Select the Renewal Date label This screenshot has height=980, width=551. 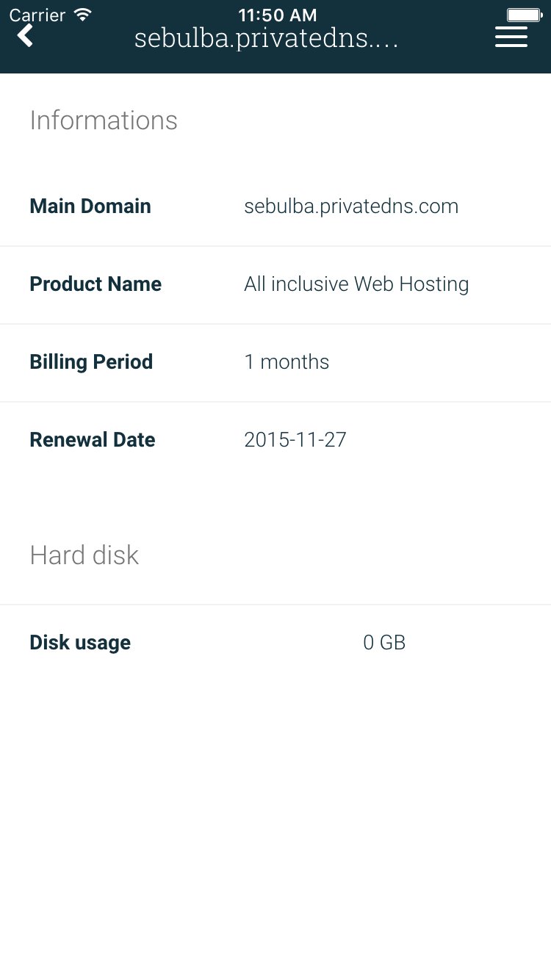[x=93, y=440]
